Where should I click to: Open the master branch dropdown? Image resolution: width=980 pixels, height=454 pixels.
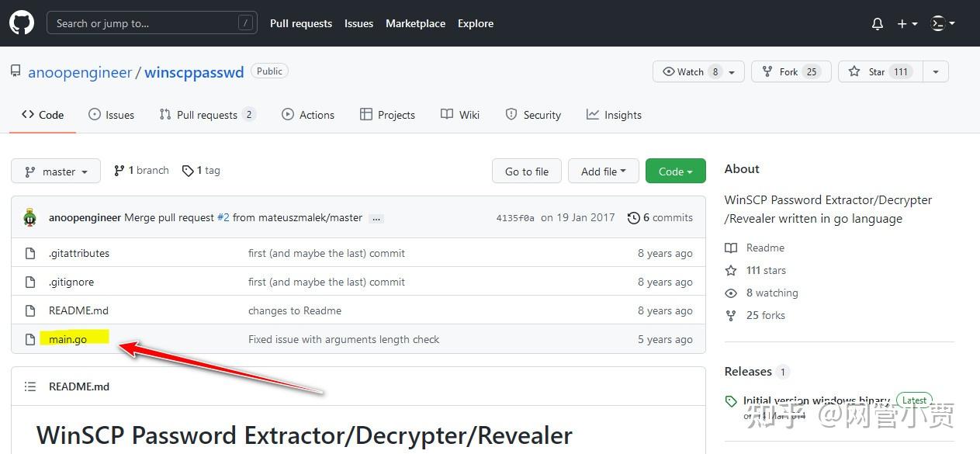56,172
